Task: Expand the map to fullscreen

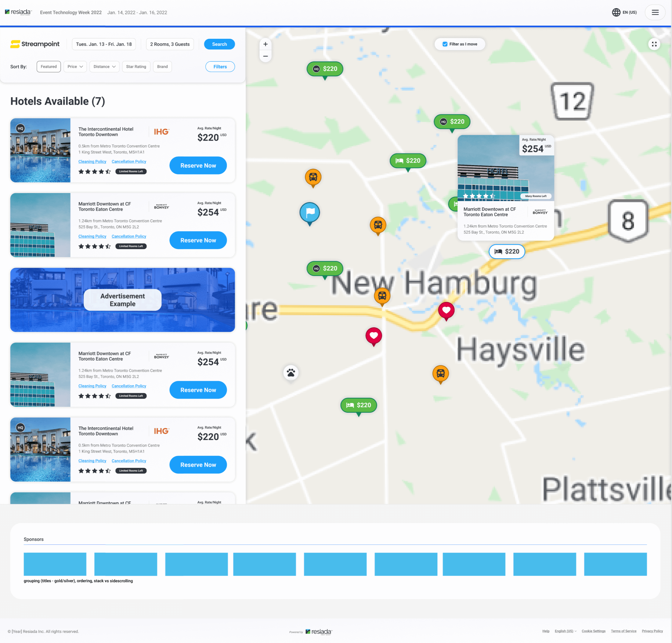Action: [x=654, y=44]
